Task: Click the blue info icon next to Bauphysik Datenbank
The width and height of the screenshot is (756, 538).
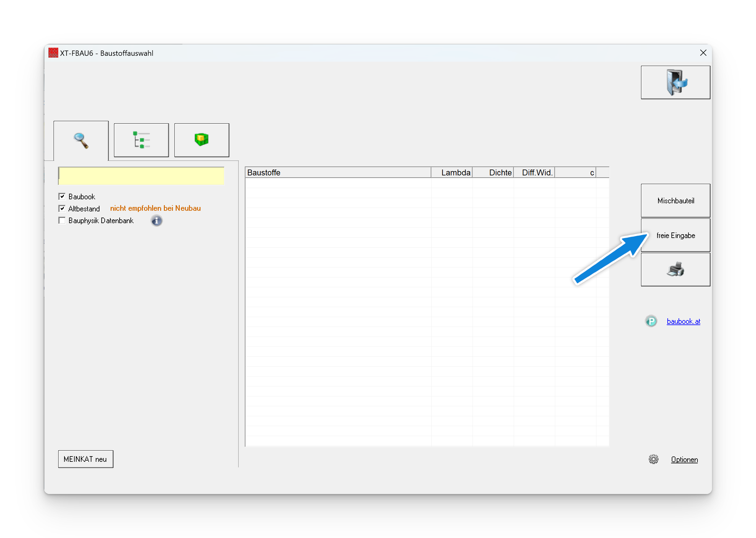Action: coord(157,221)
